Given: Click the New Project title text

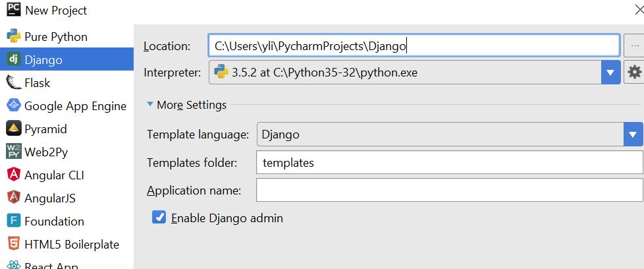Looking at the screenshot, I should click(56, 11).
